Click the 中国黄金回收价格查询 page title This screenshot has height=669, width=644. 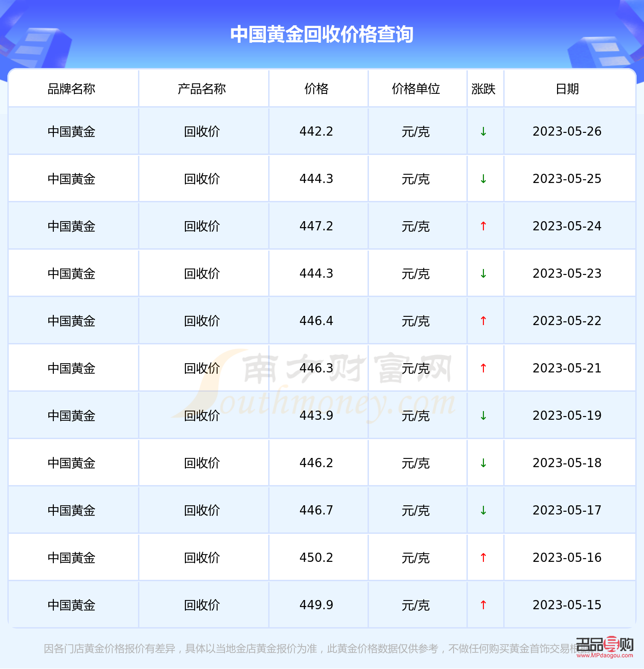click(x=322, y=33)
